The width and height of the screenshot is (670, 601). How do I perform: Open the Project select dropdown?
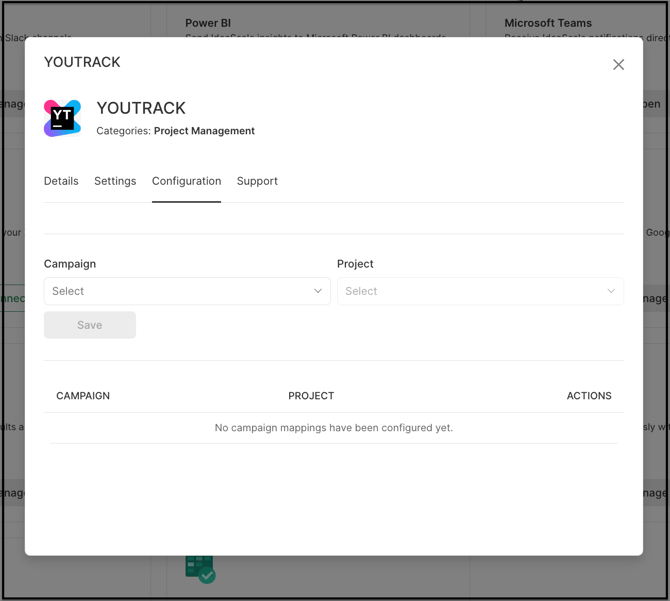coord(470,291)
